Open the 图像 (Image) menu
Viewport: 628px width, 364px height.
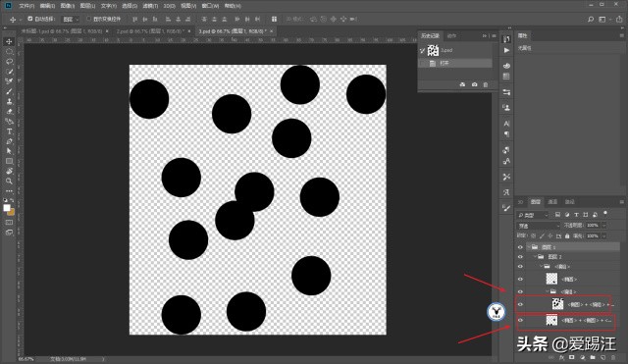click(x=68, y=6)
